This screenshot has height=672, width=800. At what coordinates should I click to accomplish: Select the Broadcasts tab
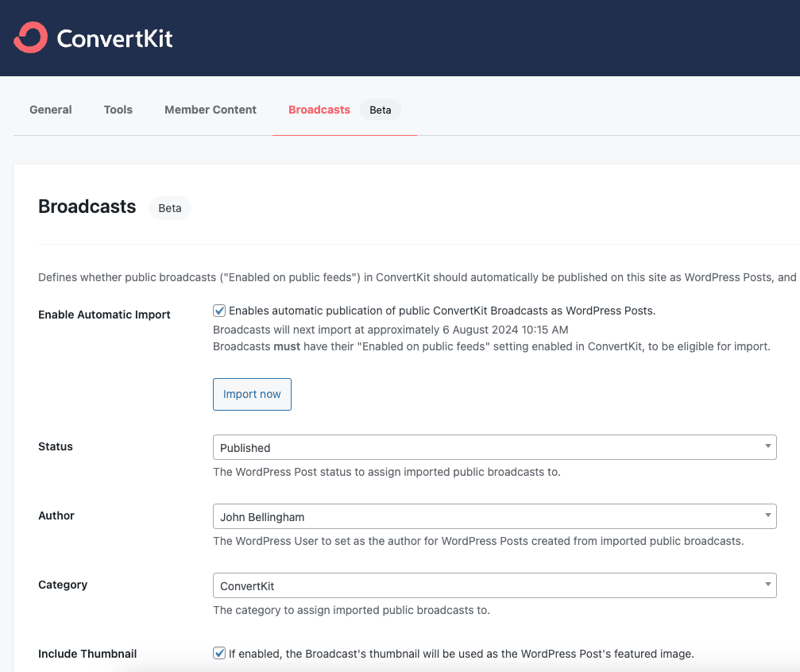[319, 110]
